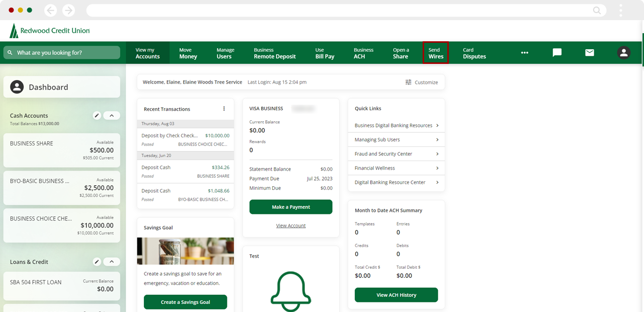Screen dimensions: 644x312
Task: Collapse the Cash Accounts section
Action: [112, 115]
